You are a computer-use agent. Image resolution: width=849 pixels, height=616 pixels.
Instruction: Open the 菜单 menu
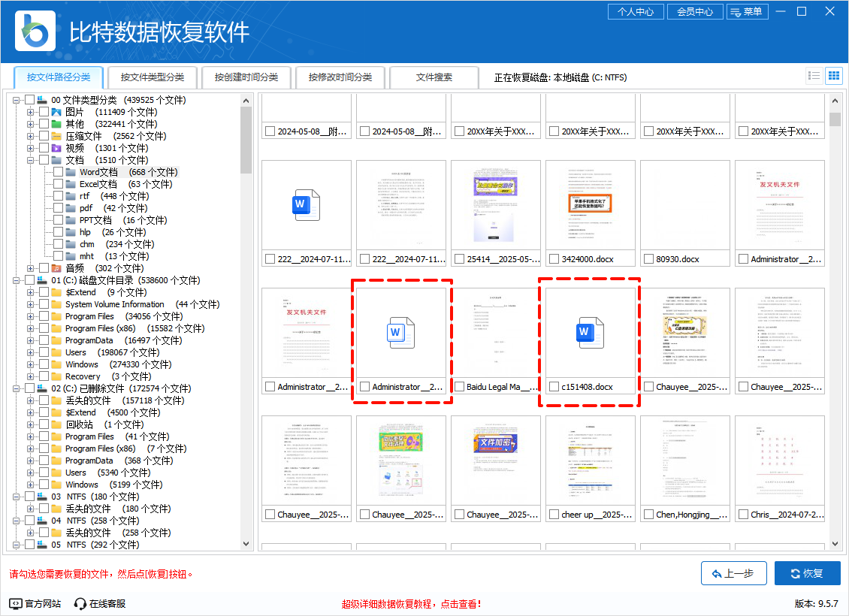748,12
